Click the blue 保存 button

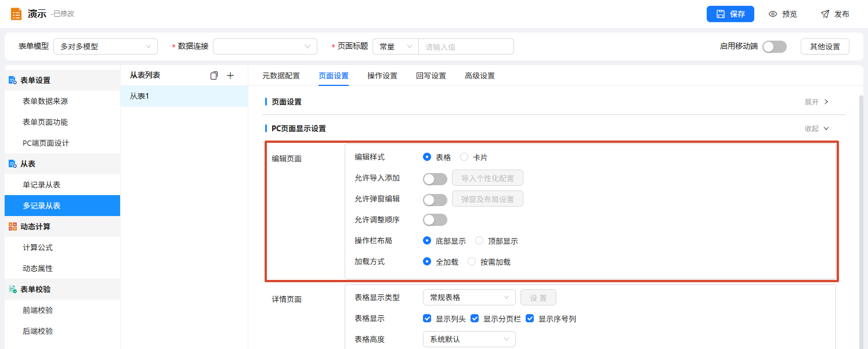pyautogui.click(x=730, y=14)
